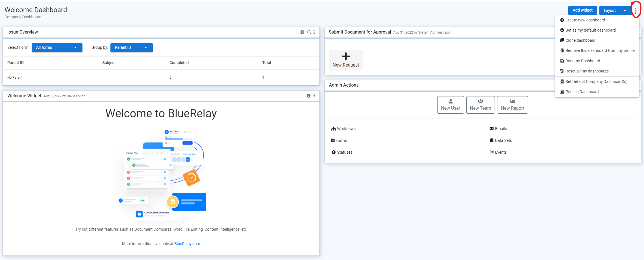The width and height of the screenshot is (644, 260).
Task: Click the Completed column header
Action: [179, 63]
